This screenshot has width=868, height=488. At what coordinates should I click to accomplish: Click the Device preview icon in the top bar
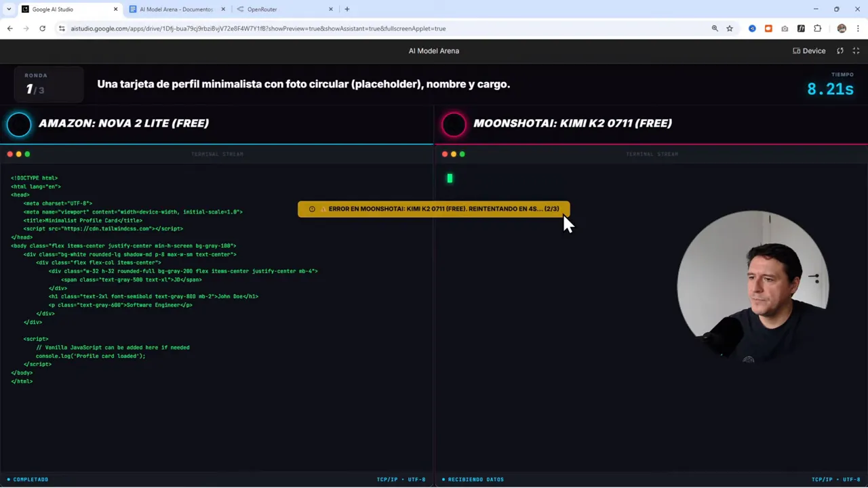pos(796,50)
